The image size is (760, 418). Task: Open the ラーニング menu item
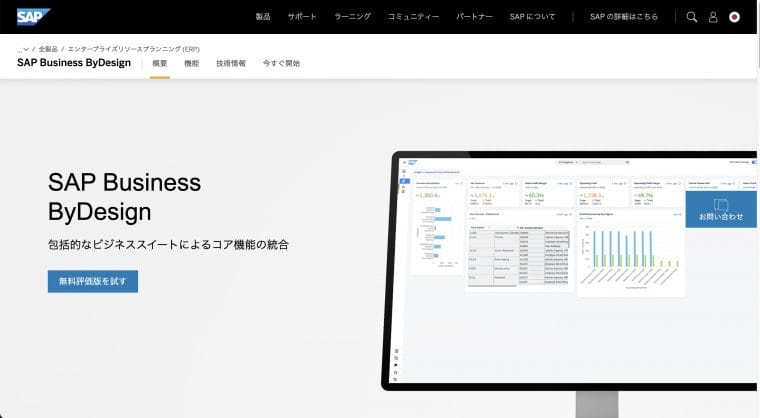(352, 17)
